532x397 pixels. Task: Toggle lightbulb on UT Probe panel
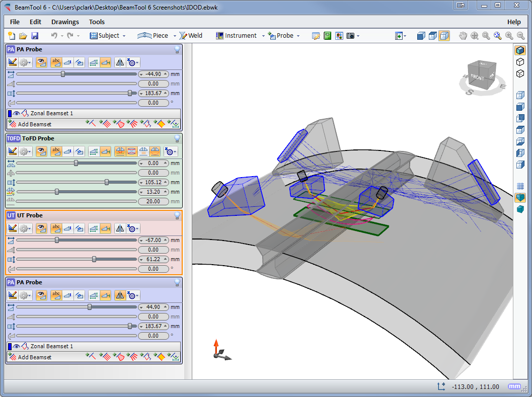tap(177, 215)
